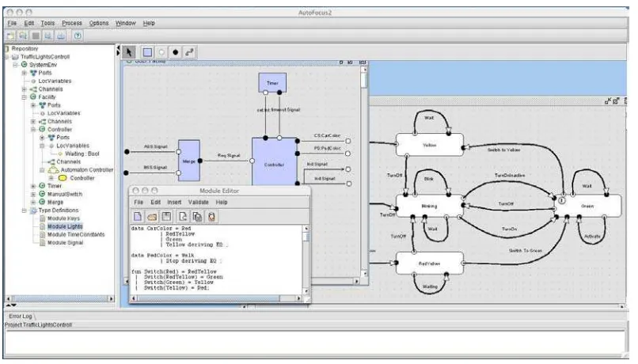
Task: Click the toolbar icon left of the gray square
Action: [x=23, y=36]
